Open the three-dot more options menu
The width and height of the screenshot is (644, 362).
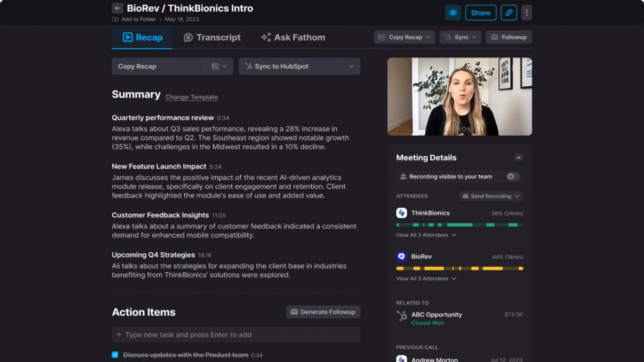click(x=527, y=13)
